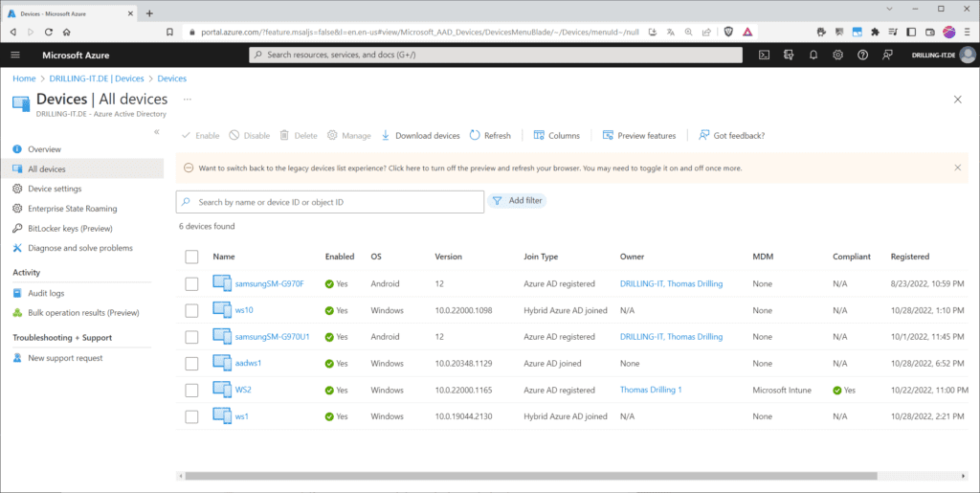Screen dimensions: 980x493
Task: Sort by Join Type column header
Action: point(541,257)
